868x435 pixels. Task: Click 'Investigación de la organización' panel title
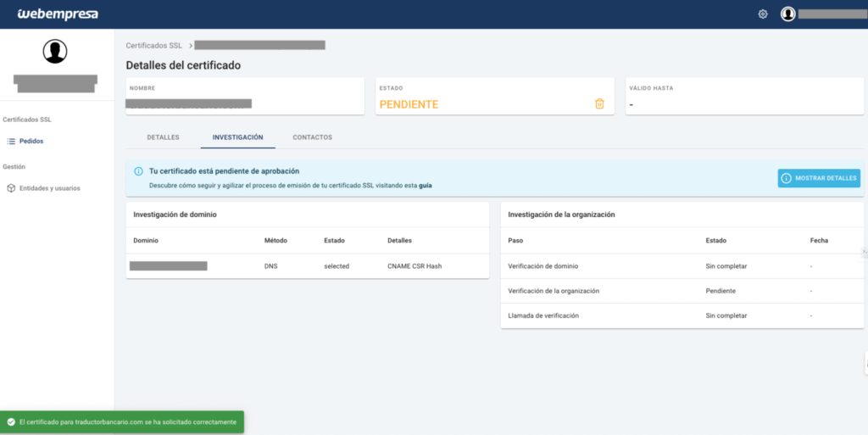pyautogui.click(x=561, y=215)
